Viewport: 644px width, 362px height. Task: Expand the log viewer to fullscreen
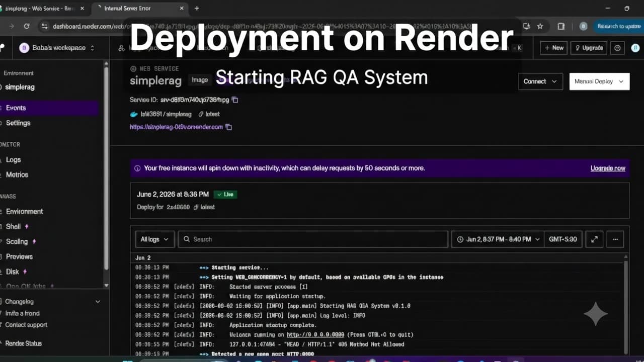click(x=594, y=239)
